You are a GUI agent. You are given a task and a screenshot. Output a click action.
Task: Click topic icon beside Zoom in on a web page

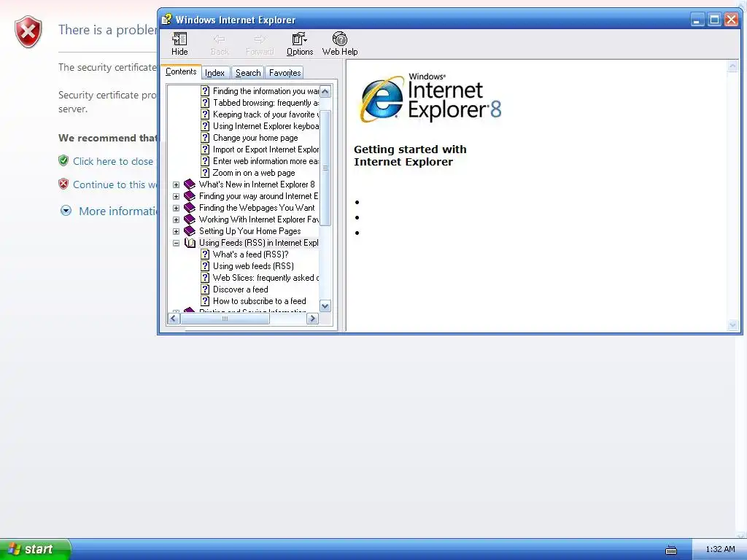[205, 173]
